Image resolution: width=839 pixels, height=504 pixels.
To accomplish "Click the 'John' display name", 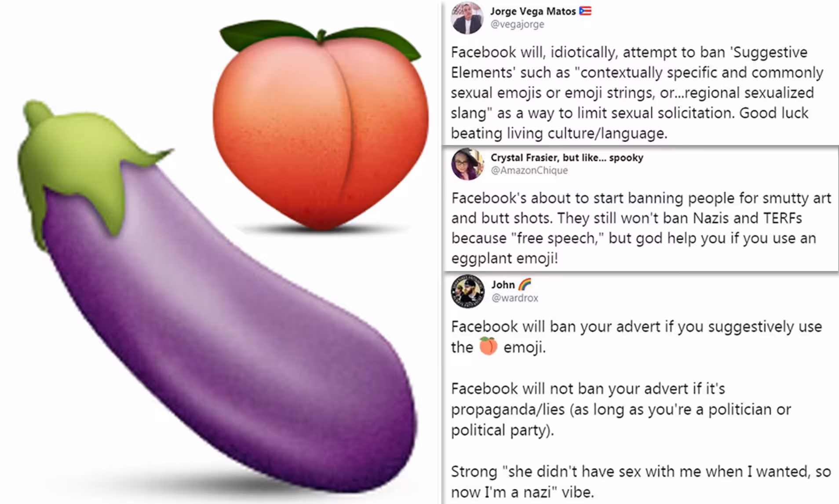I will click(503, 285).
